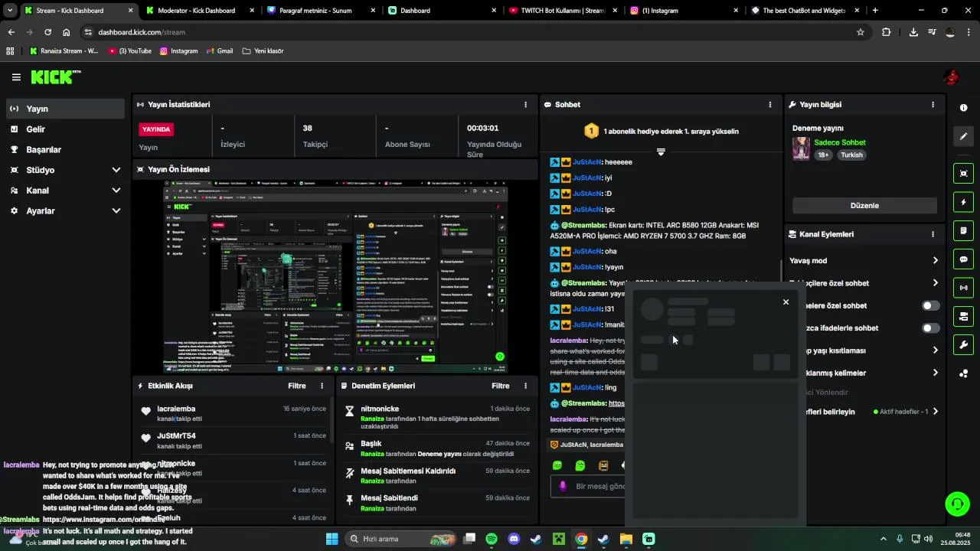Open Discord from the taskbar
Viewport: 980px width, 551px height.
[x=514, y=539]
